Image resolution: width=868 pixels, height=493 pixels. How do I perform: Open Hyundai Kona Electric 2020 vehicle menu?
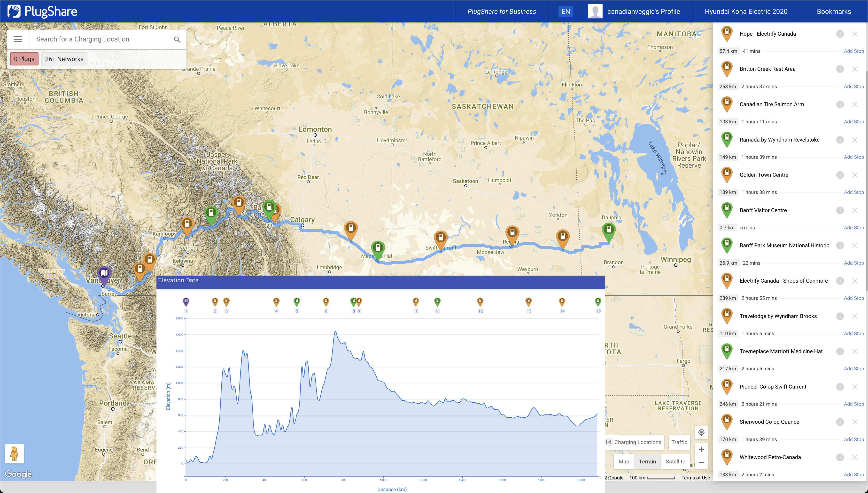pos(746,11)
